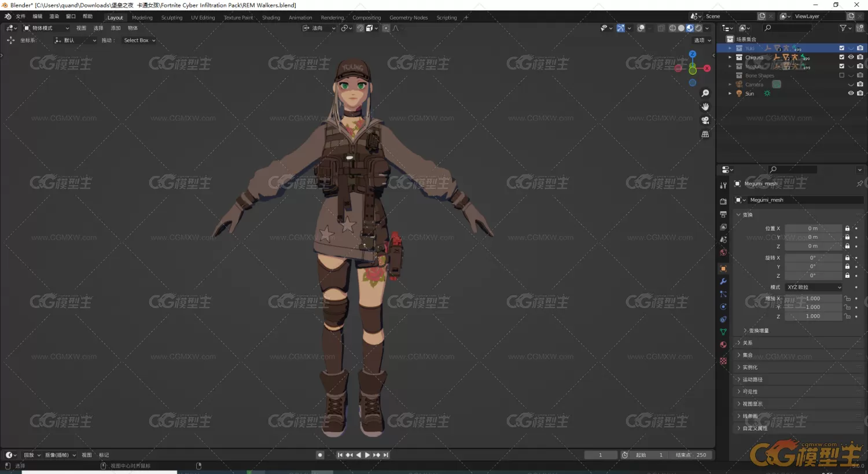Open the 渲染 menu
Viewport: 868px width, 474px height.
[54, 17]
